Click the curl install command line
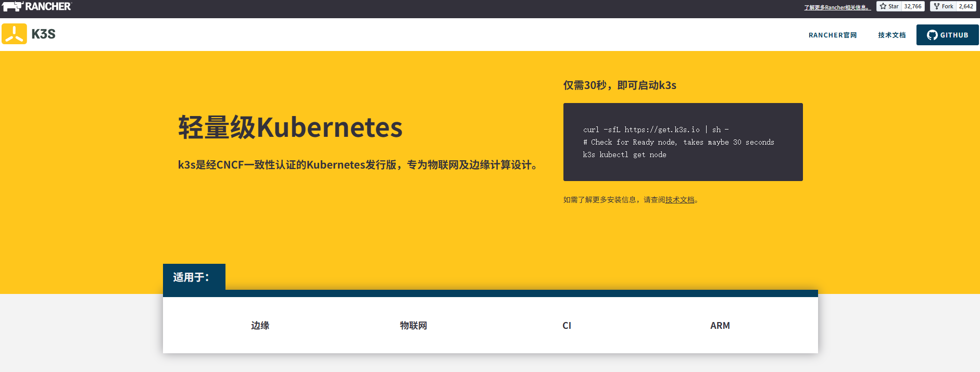980x372 pixels. coord(656,130)
